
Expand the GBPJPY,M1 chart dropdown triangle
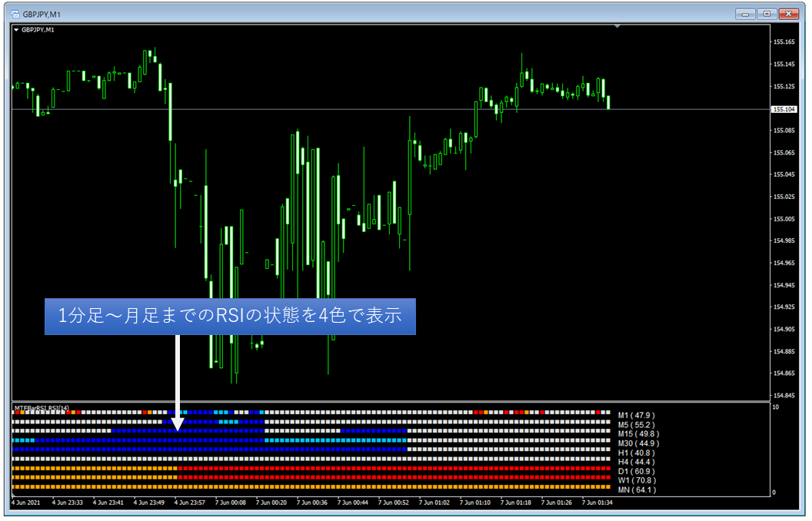[16, 30]
